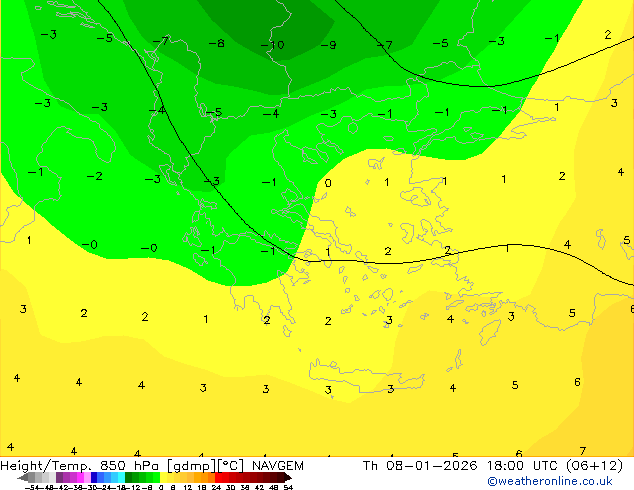Click the NAVGEM model name
The height and width of the screenshot is (490, 634).
coord(278,466)
